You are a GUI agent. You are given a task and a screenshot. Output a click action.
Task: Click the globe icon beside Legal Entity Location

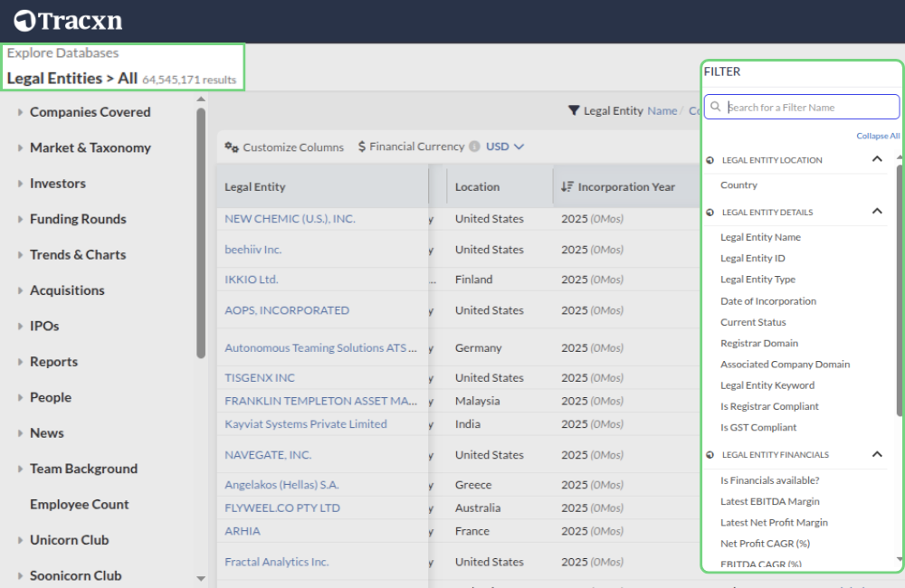coord(710,161)
